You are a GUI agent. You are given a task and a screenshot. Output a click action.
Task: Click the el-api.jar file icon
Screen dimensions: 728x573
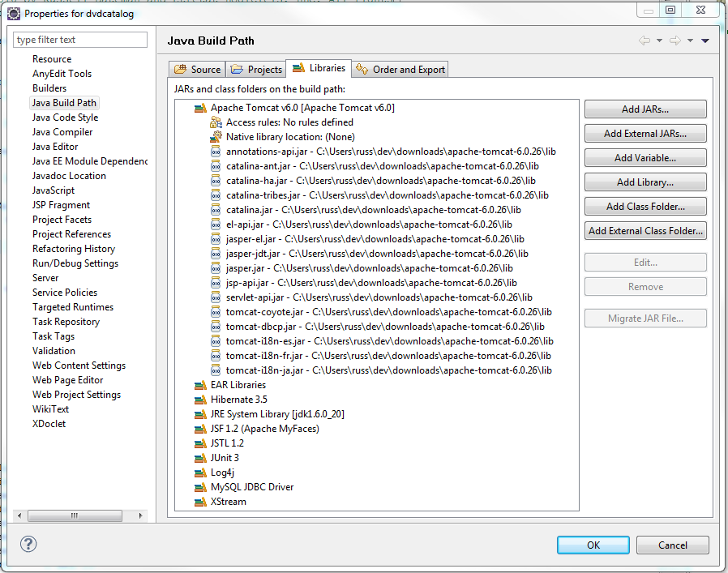pyautogui.click(x=216, y=224)
